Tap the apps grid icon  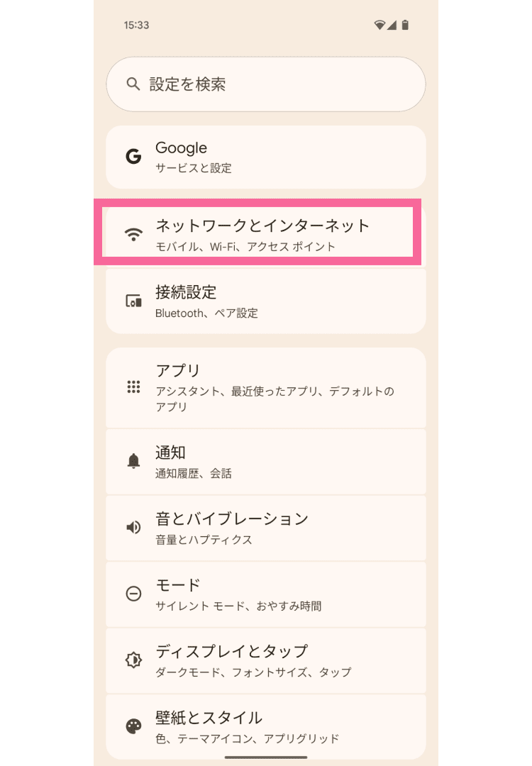tap(133, 387)
